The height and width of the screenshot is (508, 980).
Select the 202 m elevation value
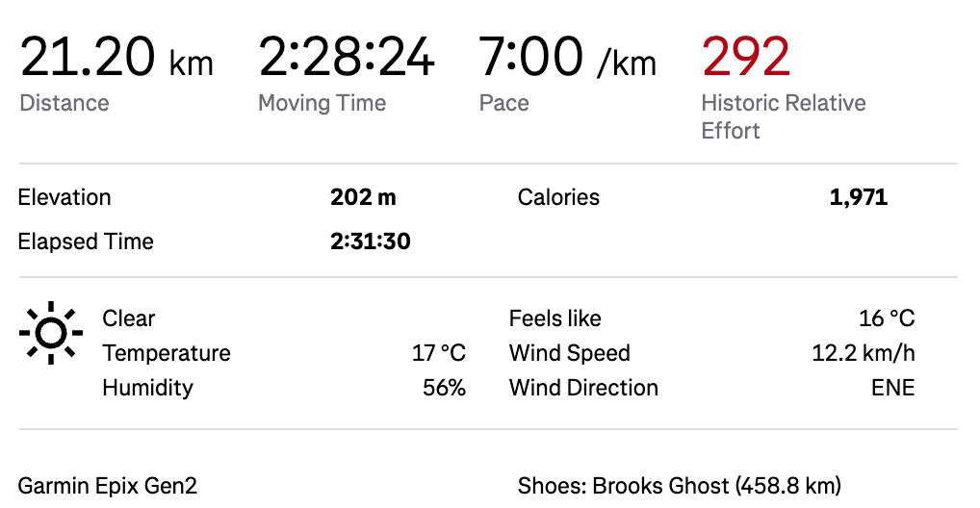(363, 197)
